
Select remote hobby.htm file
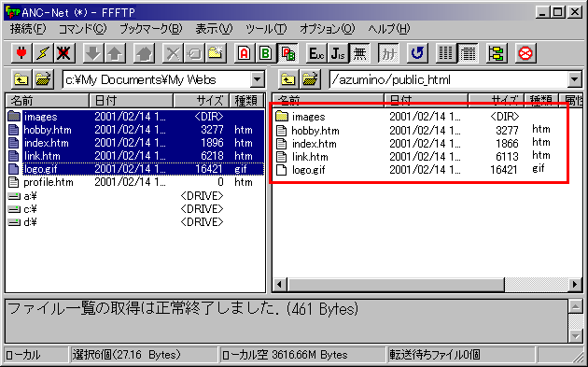tap(307, 131)
